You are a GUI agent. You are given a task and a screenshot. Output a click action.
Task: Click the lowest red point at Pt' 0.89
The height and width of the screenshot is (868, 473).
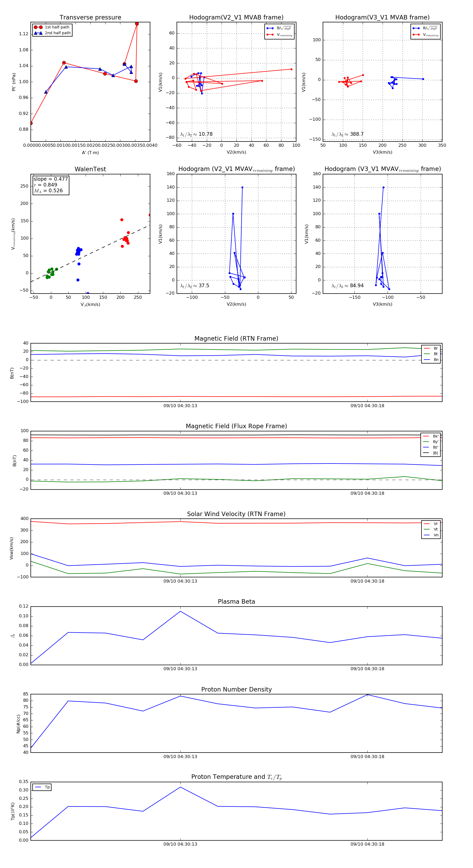coord(31,123)
